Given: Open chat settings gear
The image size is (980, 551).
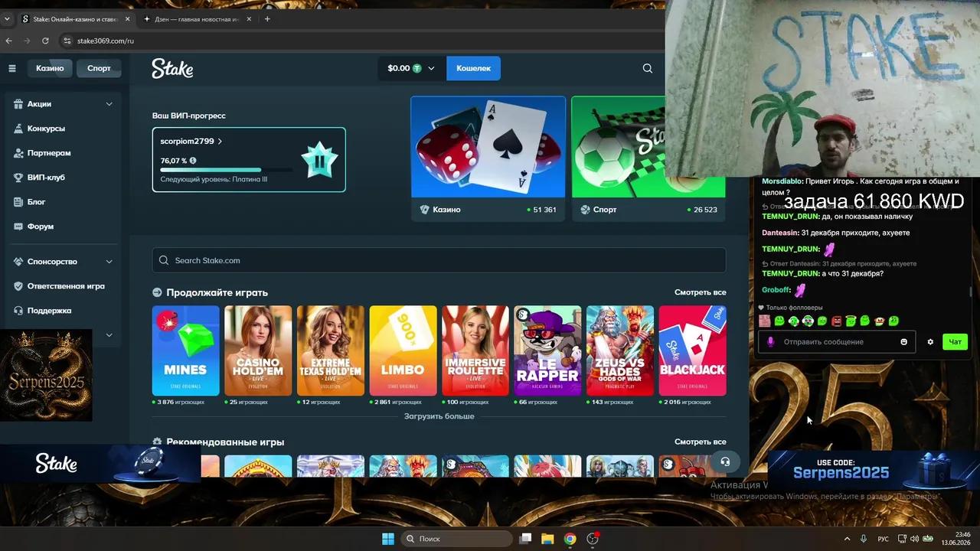Looking at the screenshot, I should tap(930, 342).
